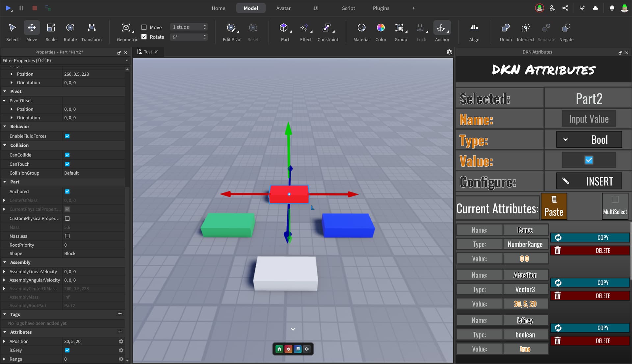Viewport: 632px width, 364px height.
Task: Insert a new Part
Action: pos(284,32)
